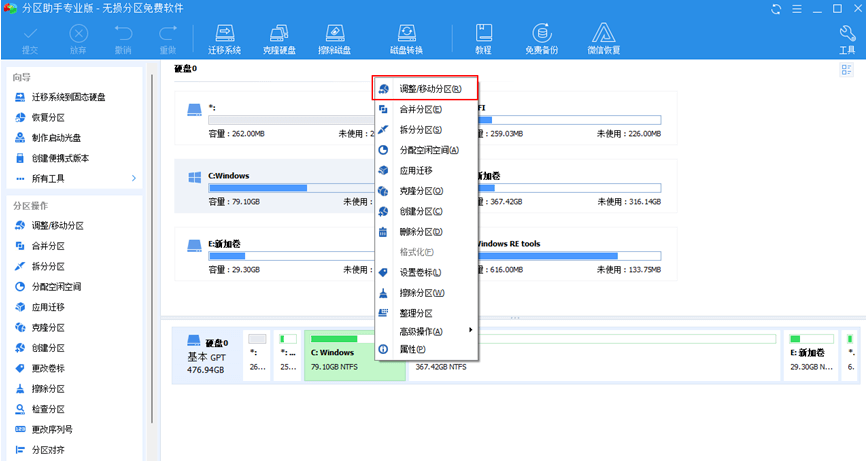The height and width of the screenshot is (461, 867).
Task: Click the 磁盘转换 toolbar button
Action: [x=406, y=38]
